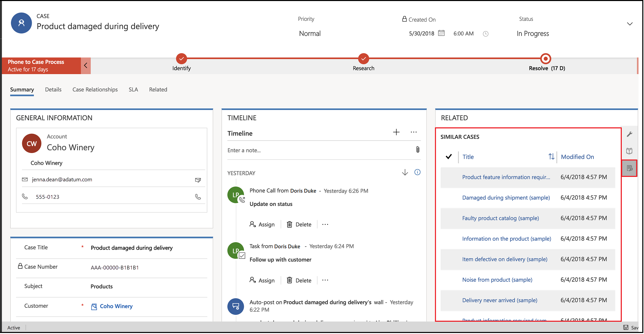Collapse the Phone to Case Process flyout
Image resolution: width=644 pixels, height=334 pixels.
tap(86, 66)
